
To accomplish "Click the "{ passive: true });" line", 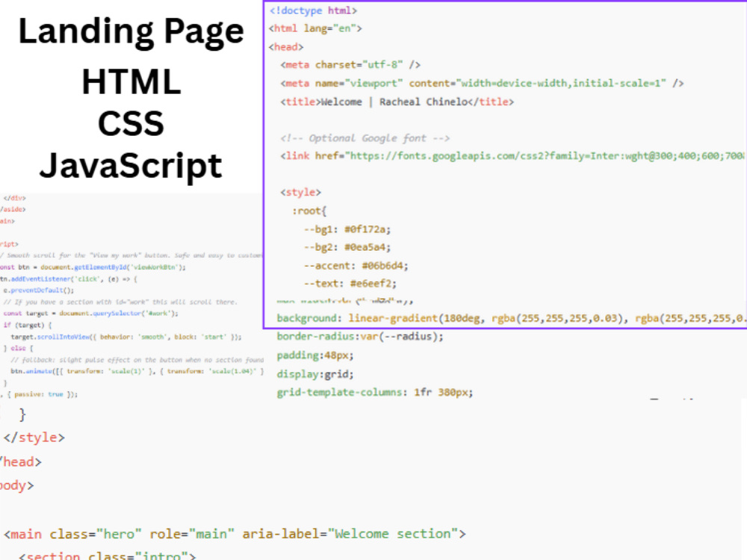I will (x=39, y=394).
